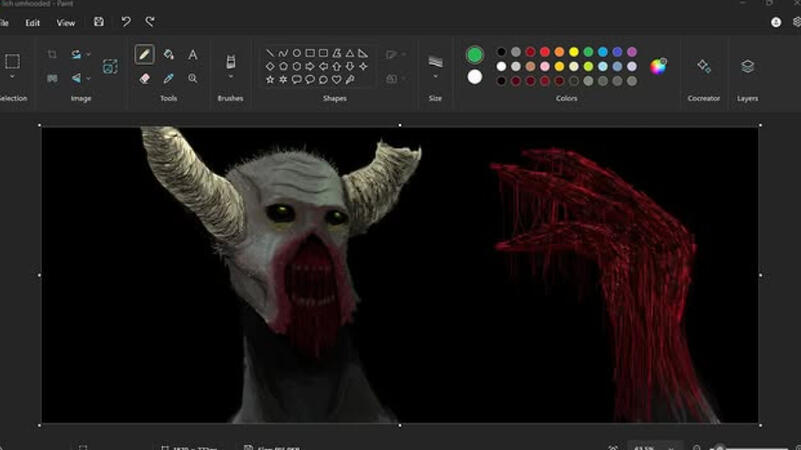801x450 pixels.
Task: Open the Size dropdown
Action: pos(435,76)
